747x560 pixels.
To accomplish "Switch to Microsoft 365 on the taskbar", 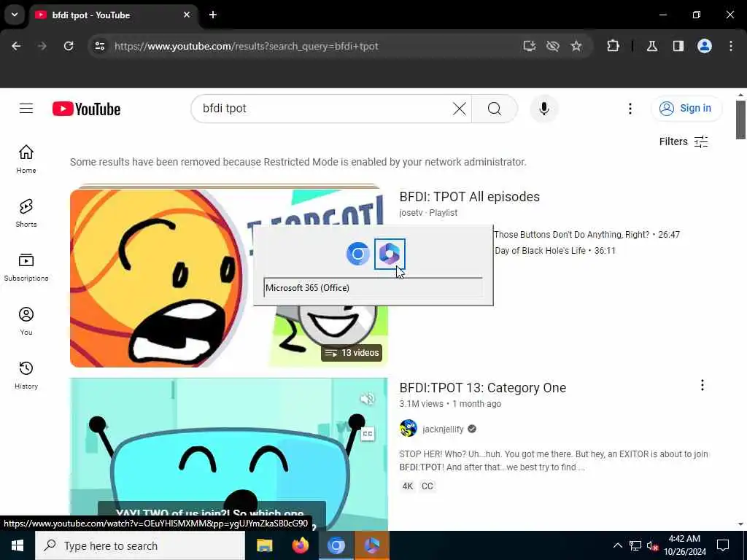I will click(x=371, y=545).
